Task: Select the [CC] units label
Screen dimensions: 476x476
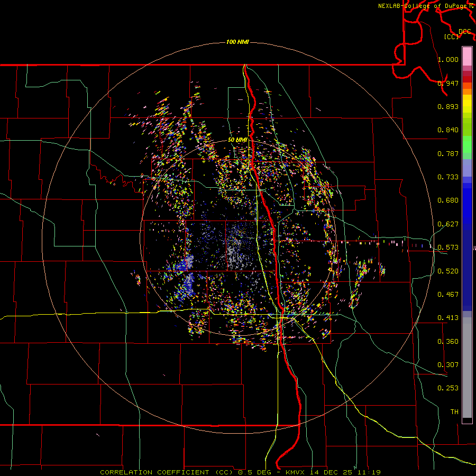Action: click(x=452, y=36)
